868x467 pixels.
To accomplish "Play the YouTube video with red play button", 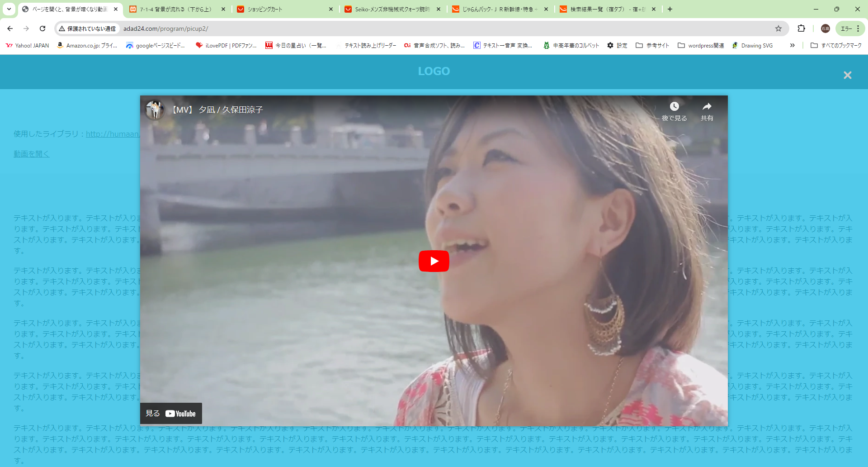I will 434,261.
